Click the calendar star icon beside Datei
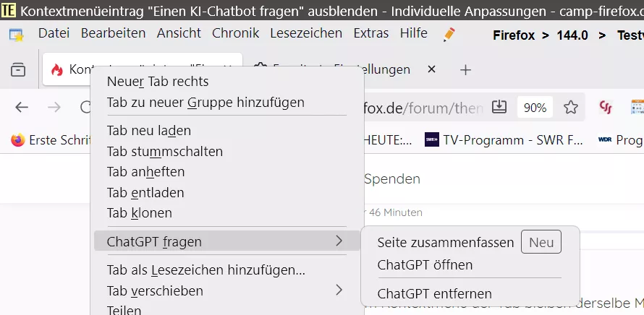 [x=17, y=35]
